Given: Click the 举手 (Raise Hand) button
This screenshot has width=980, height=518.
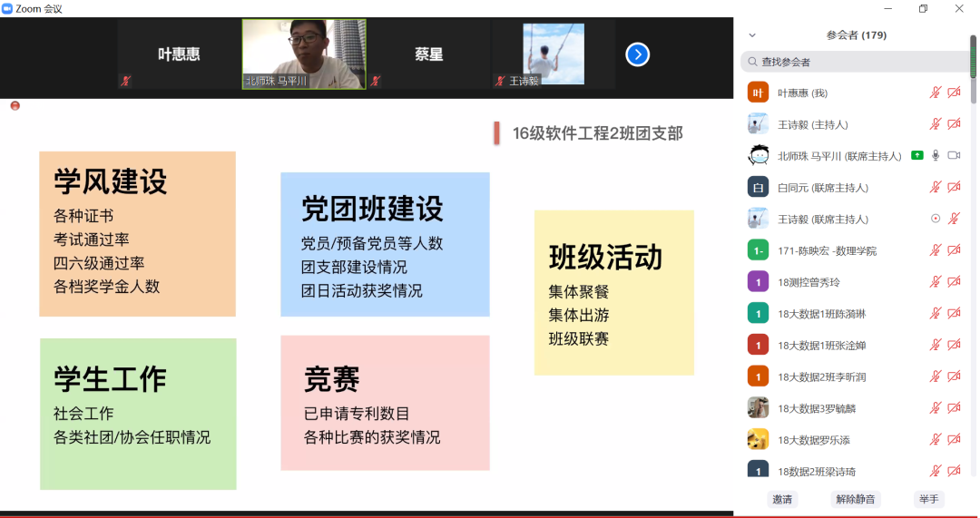Looking at the screenshot, I should (x=928, y=499).
